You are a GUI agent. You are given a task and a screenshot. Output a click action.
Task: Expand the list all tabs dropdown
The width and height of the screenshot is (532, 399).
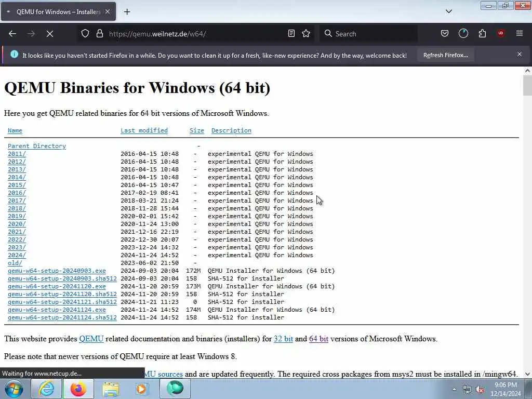click(449, 11)
